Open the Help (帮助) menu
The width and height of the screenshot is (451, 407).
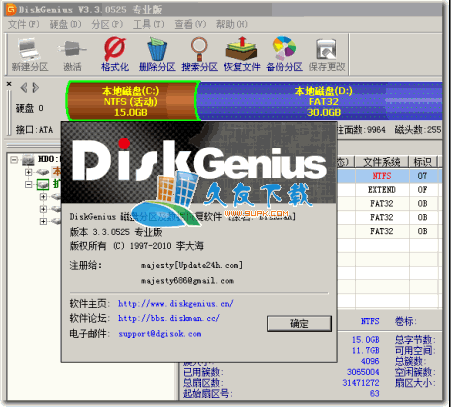click(x=232, y=24)
